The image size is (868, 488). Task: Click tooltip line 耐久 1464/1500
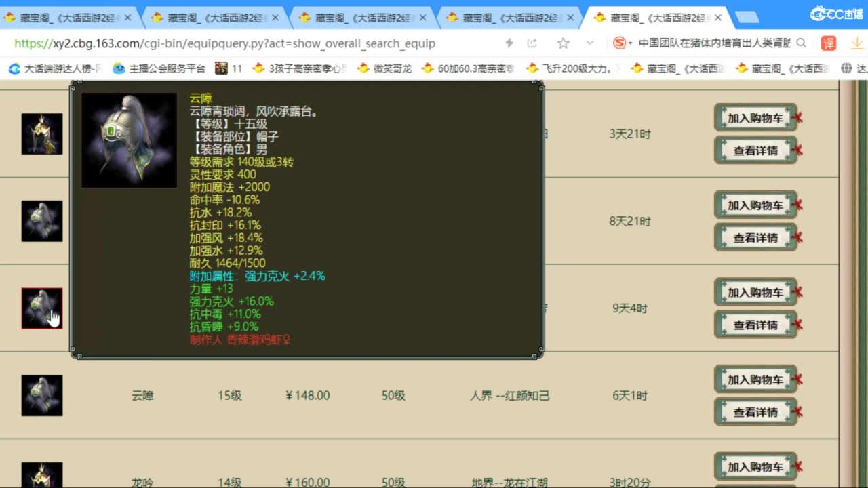pos(227,263)
